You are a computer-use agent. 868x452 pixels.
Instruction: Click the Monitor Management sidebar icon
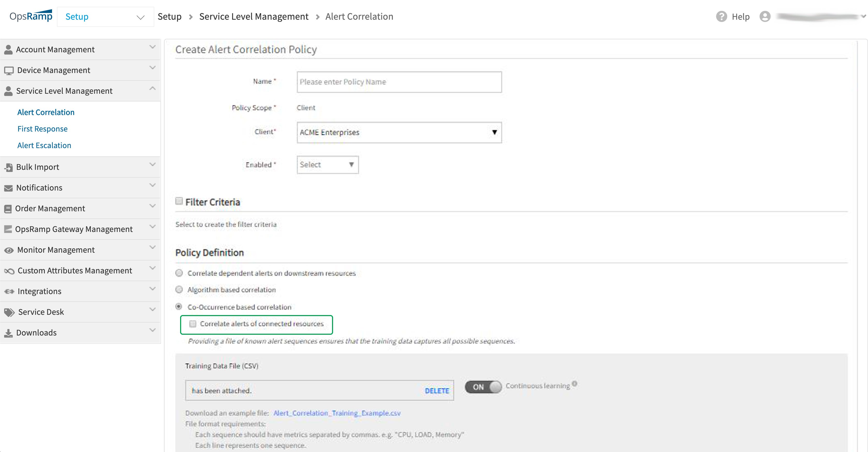[9, 250]
